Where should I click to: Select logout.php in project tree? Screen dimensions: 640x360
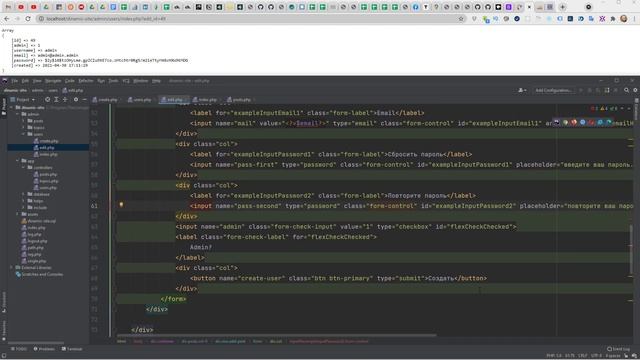[35, 241]
